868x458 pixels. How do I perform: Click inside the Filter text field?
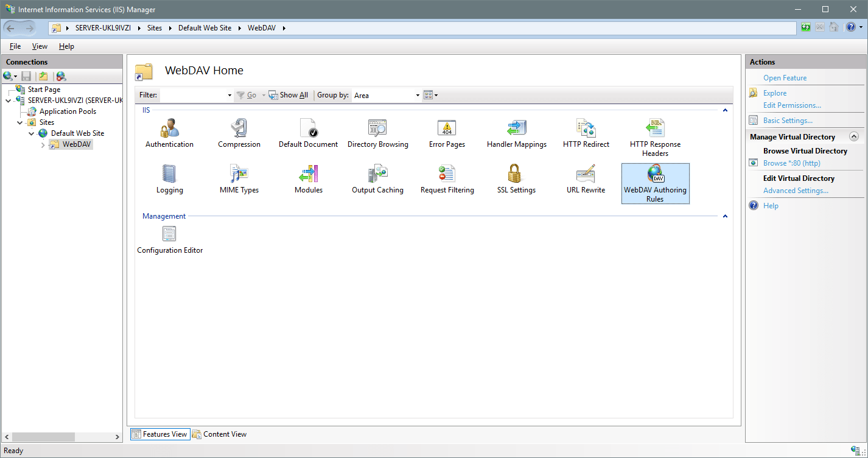click(192, 96)
